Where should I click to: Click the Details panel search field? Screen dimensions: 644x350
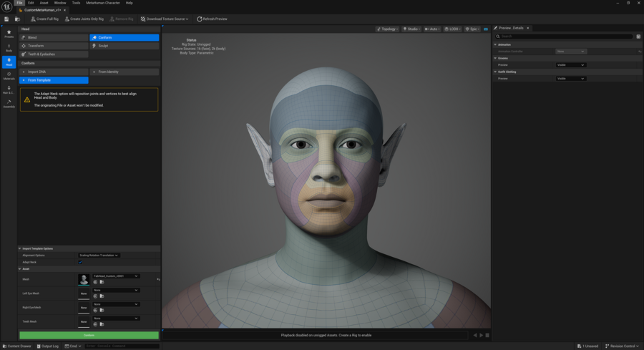(565, 36)
